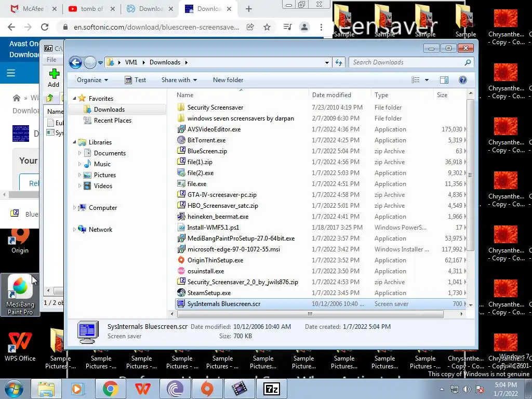The height and width of the screenshot is (399, 532).
Task: Click the horizontal scrollbar in file list
Action: [310, 314]
